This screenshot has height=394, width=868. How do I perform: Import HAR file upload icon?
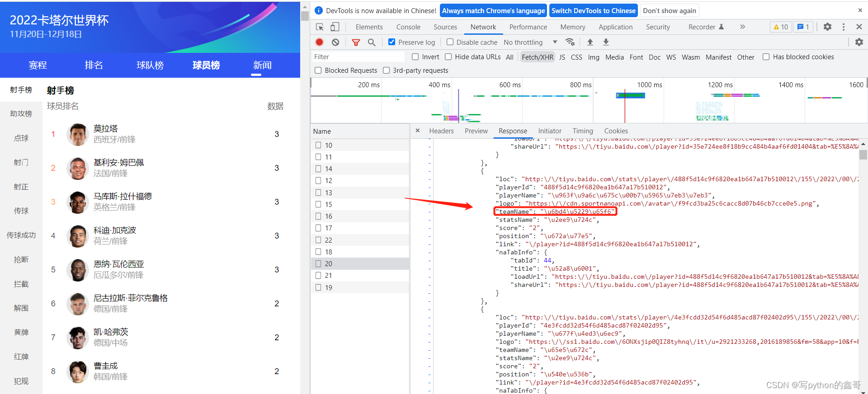click(x=590, y=42)
